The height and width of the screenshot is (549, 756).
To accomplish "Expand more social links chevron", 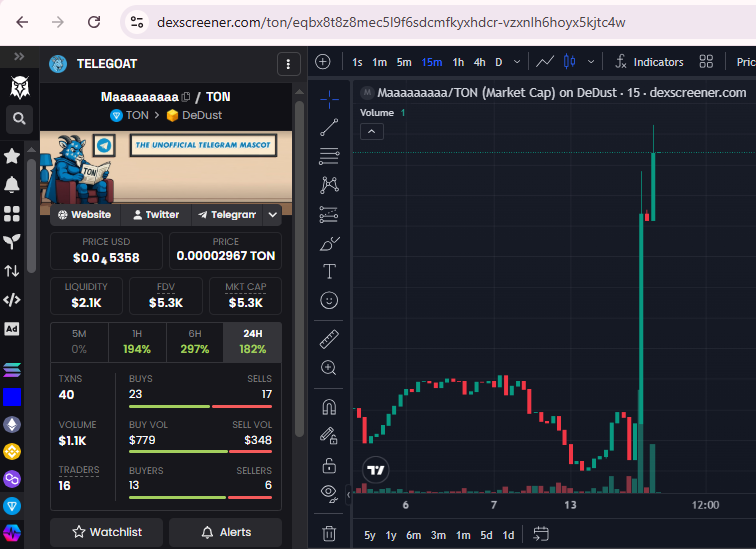I will [x=273, y=215].
